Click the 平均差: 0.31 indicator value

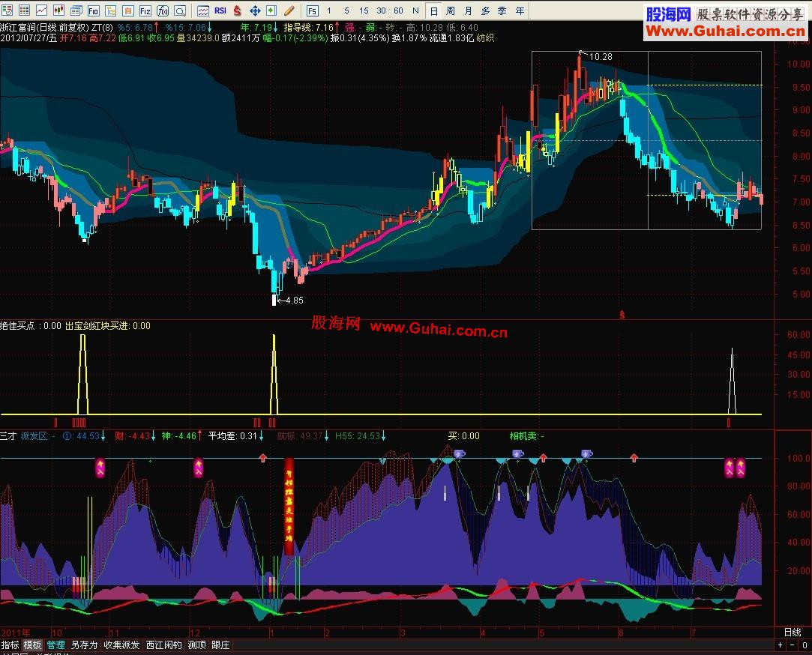point(233,436)
